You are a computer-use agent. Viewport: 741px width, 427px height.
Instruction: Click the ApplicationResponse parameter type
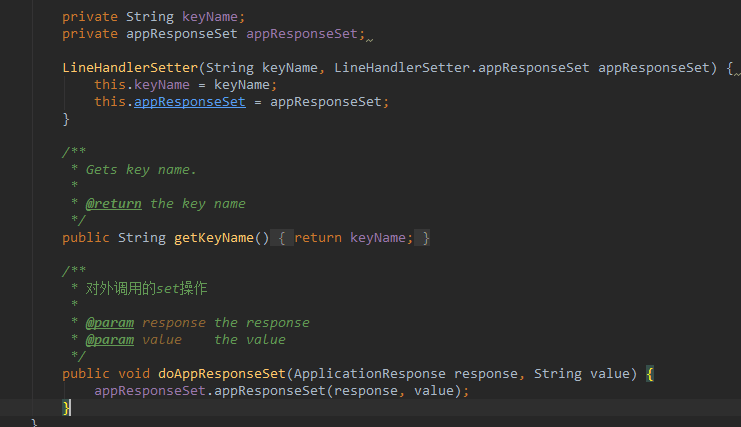370,374
